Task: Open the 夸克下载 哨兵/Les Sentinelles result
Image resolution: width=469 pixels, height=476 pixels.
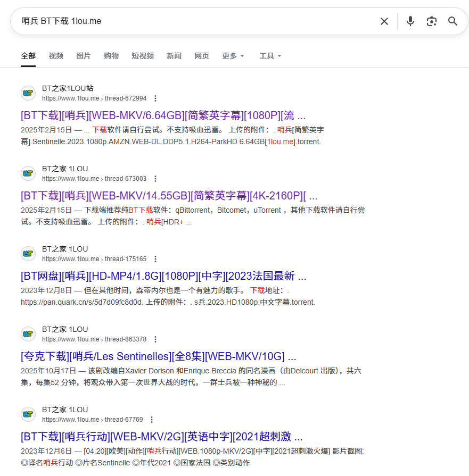Action: (x=158, y=356)
